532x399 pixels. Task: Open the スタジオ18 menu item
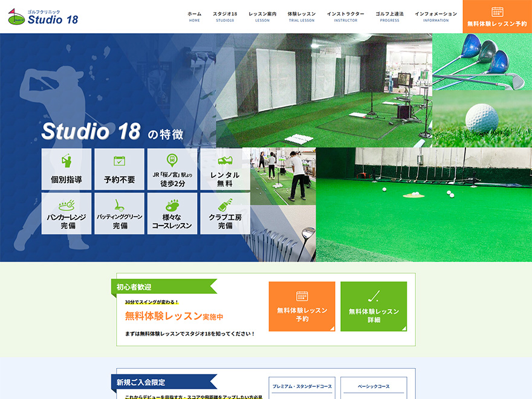click(x=225, y=17)
